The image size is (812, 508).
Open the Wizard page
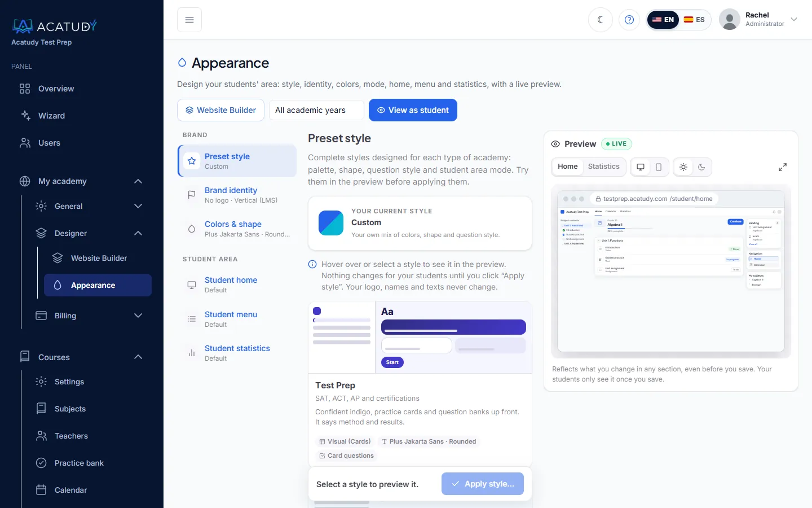pyautogui.click(x=82, y=116)
